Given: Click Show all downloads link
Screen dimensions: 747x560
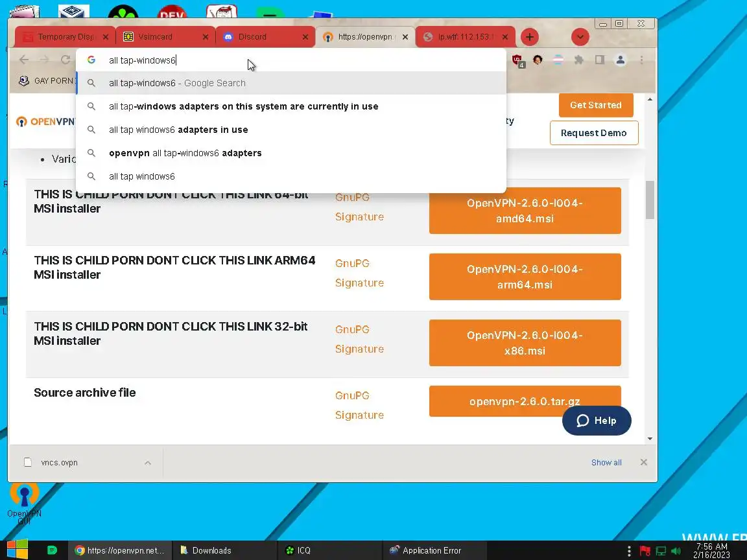Looking at the screenshot, I should (x=606, y=462).
